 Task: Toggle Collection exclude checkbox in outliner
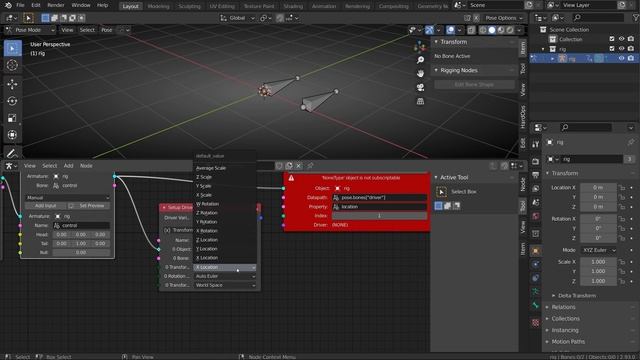pos(611,39)
